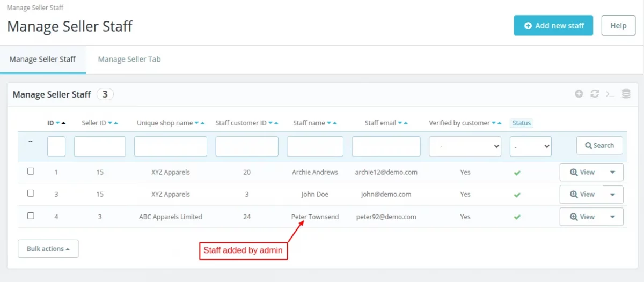Toggle status checkmark for Archie Andrews

point(517,173)
